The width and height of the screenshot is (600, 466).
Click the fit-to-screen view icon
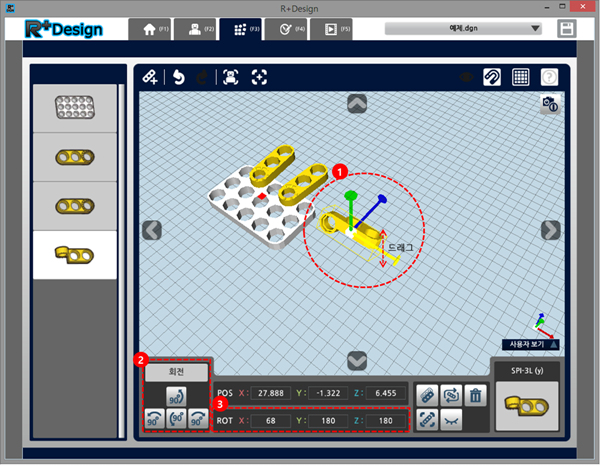click(230, 76)
